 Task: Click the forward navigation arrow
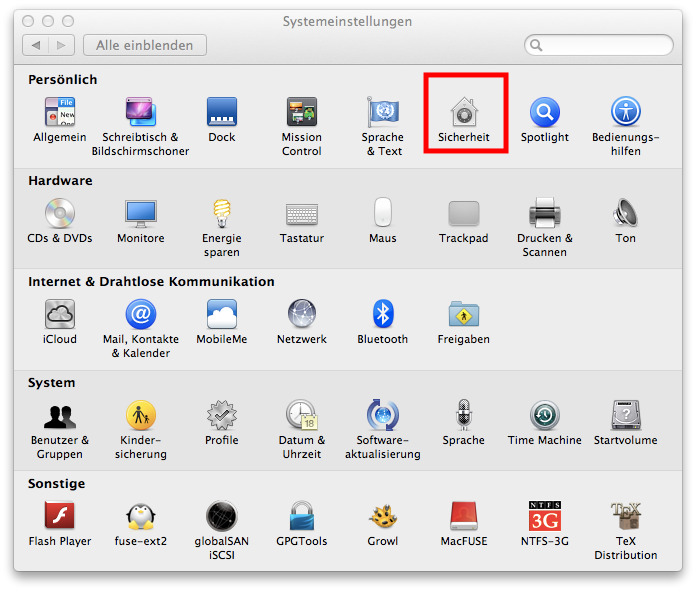click(x=62, y=45)
